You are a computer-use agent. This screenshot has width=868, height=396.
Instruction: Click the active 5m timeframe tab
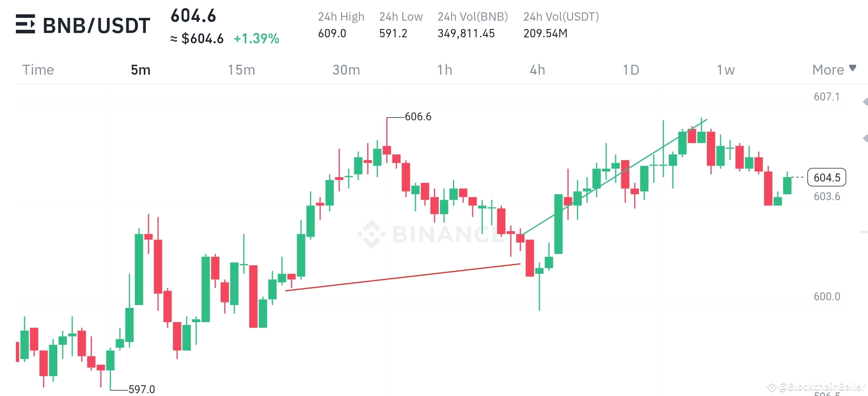141,70
